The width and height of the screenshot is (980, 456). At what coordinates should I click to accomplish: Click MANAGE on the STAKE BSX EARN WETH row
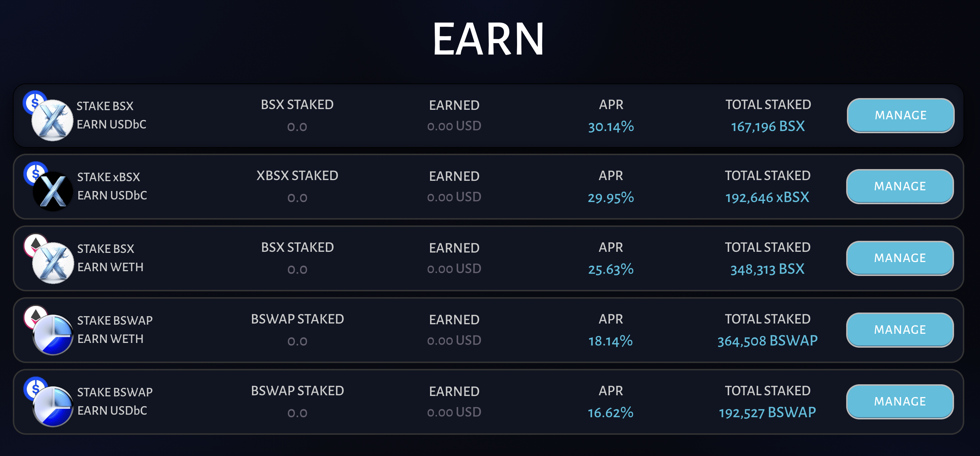tap(900, 258)
